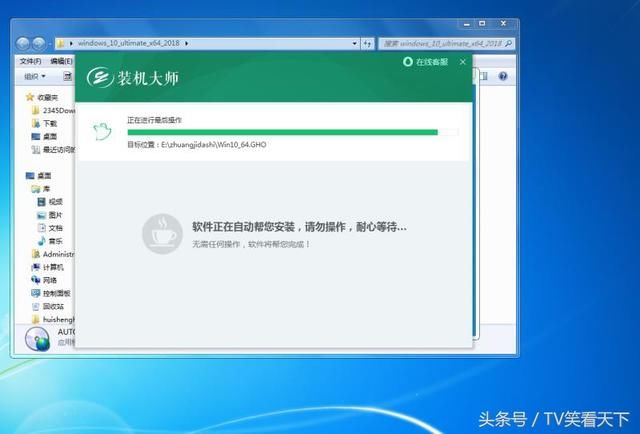
Task: Click the Explorer help icon
Action: click(503, 76)
